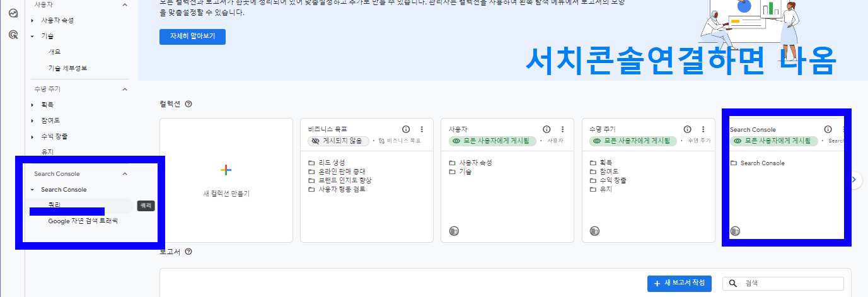Viewport: 868px width, 297px height.
Task: Click folder icon beside 리드 생성
Action: [311, 163]
